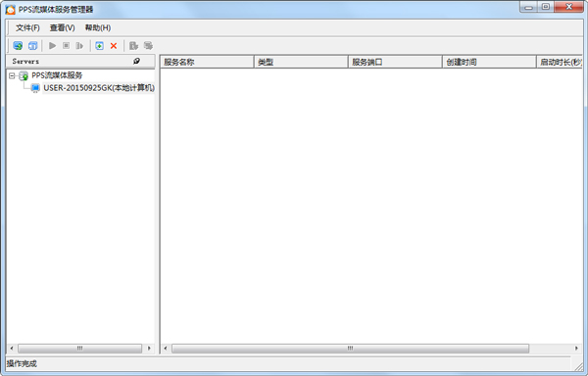Click the connect server toolbar icon
Screen dimensions: 588x376
pyautogui.click(x=18, y=46)
